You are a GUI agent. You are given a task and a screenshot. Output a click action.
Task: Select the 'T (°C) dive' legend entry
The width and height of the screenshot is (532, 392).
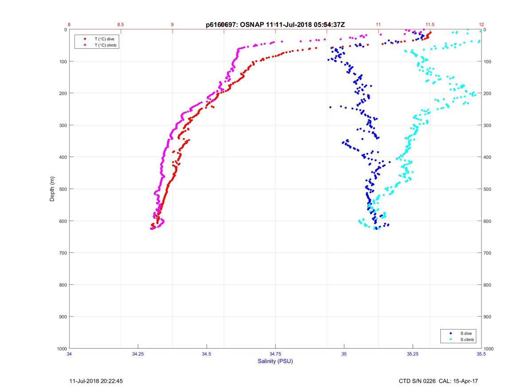pos(105,39)
